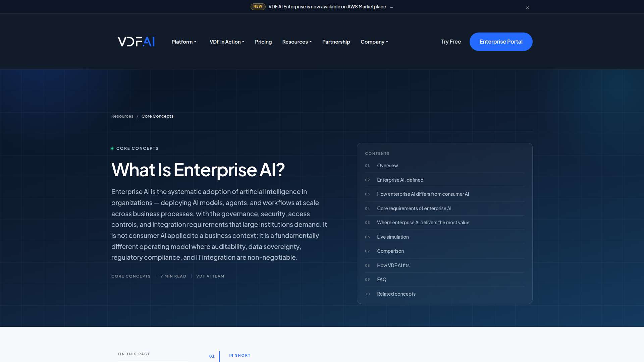Jump to Live simulation section
The height and width of the screenshot is (362, 644).
tap(444, 237)
